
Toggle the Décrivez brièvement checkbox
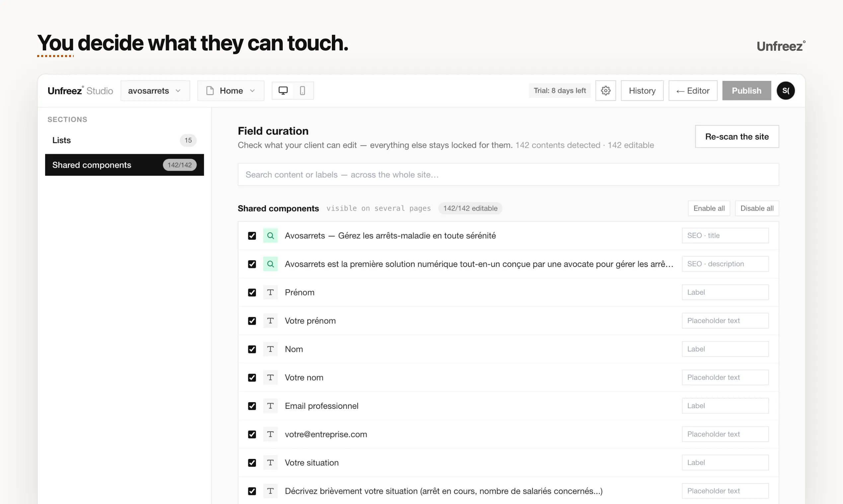(x=252, y=491)
